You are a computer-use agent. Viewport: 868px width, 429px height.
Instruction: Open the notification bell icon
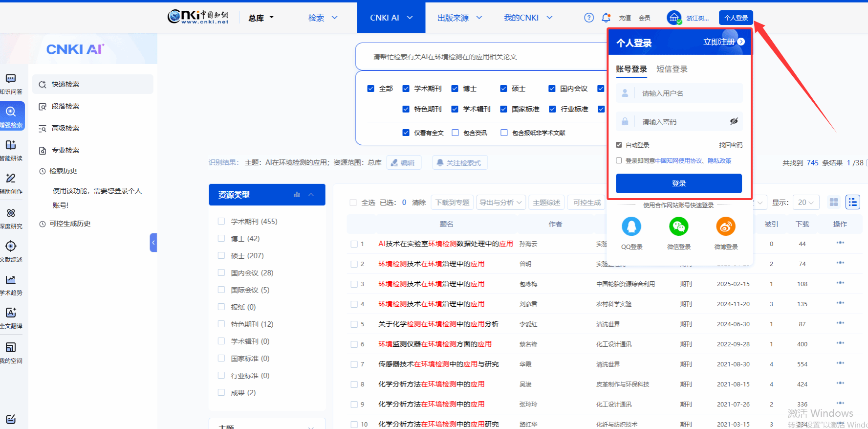click(x=606, y=18)
